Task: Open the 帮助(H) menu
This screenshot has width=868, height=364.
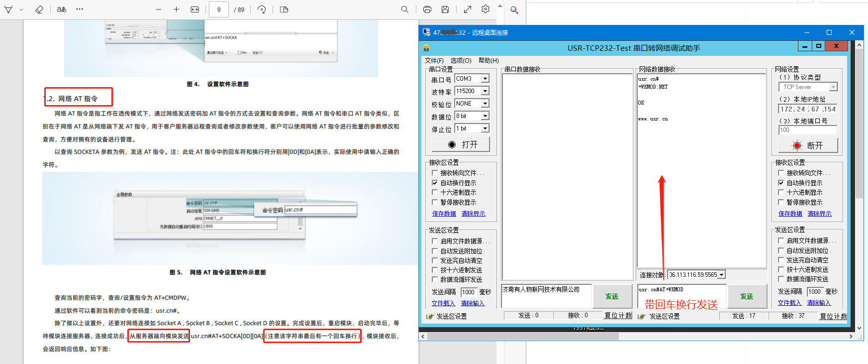Action: coord(488,60)
